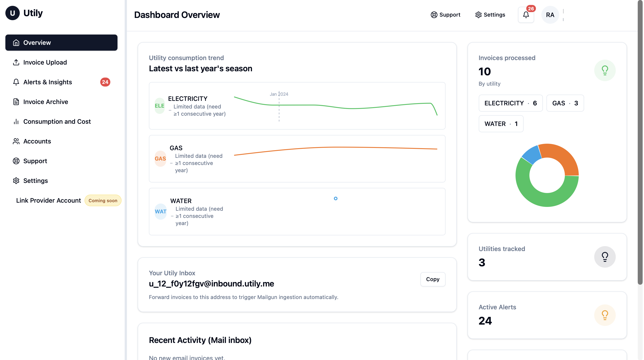Click the lightbulb on Invoices processed card
This screenshot has width=644, height=360.
coord(605,70)
